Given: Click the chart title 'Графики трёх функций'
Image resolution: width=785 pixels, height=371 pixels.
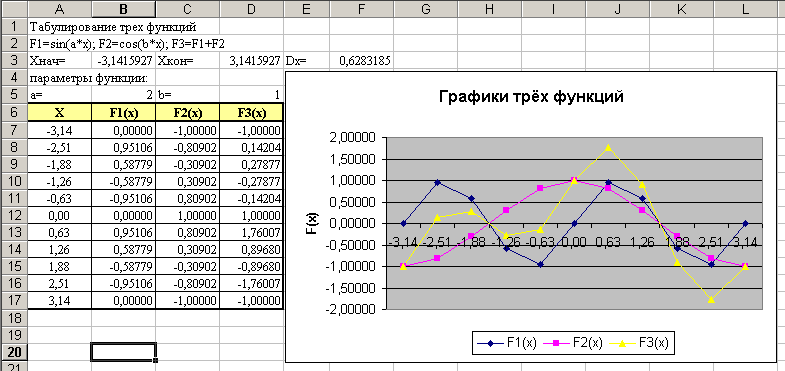Looking at the screenshot, I should click(x=531, y=96).
